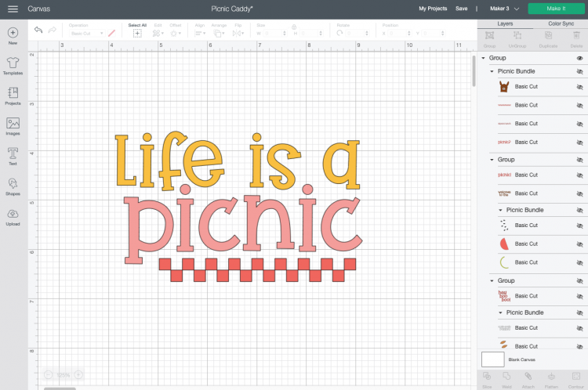Click the green Make It button
The image size is (588, 390).
[556, 9]
